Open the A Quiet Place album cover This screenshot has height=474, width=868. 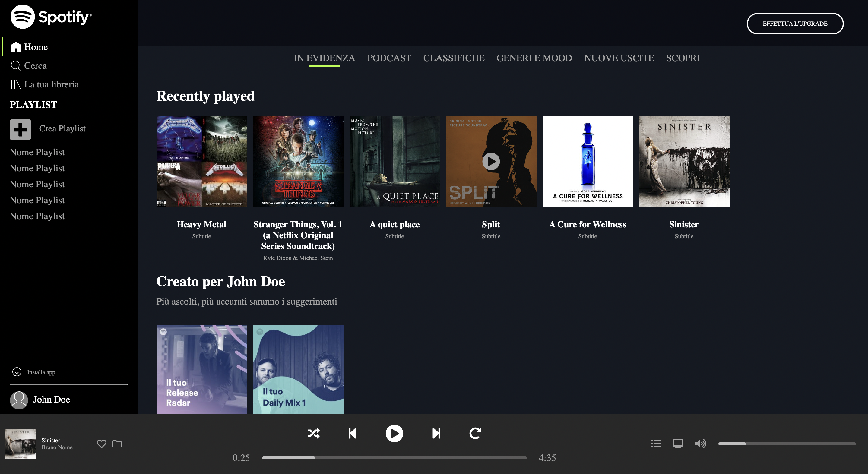click(394, 162)
